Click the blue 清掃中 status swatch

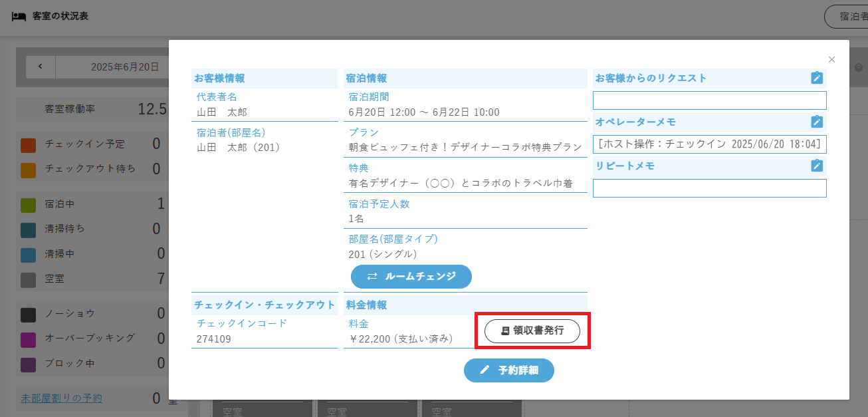click(x=28, y=255)
